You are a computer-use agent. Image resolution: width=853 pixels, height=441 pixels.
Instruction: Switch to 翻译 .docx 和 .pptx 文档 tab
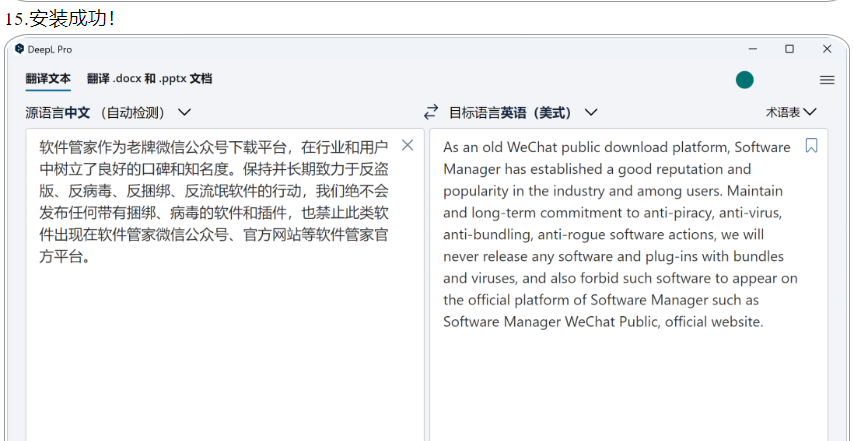[150, 79]
